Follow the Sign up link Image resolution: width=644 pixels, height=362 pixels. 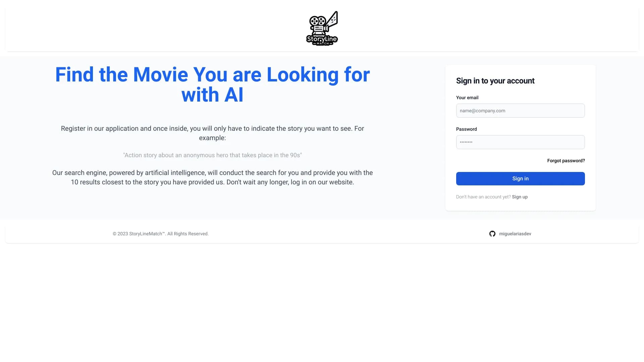[x=520, y=197]
